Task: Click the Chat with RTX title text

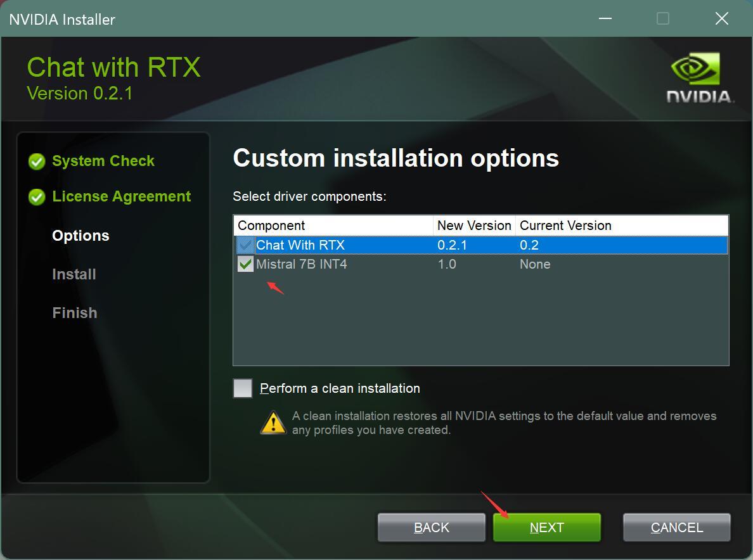Action: [114, 67]
